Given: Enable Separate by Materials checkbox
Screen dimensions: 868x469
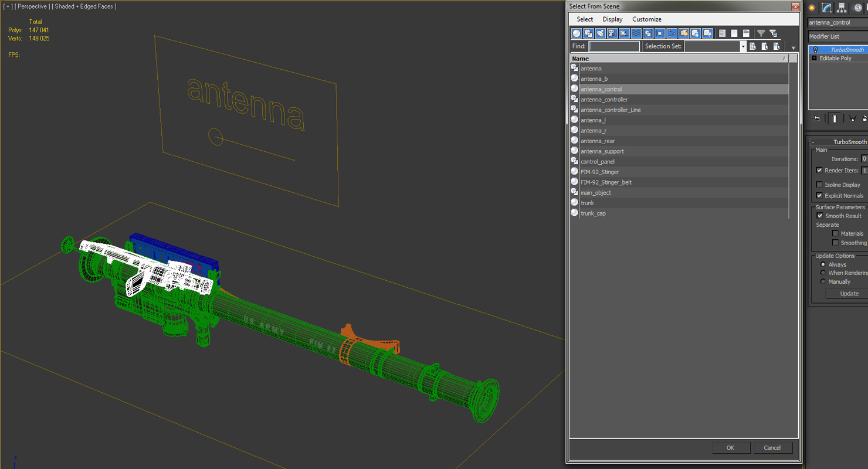Looking at the screenshot, I should [x=835, y=233].
